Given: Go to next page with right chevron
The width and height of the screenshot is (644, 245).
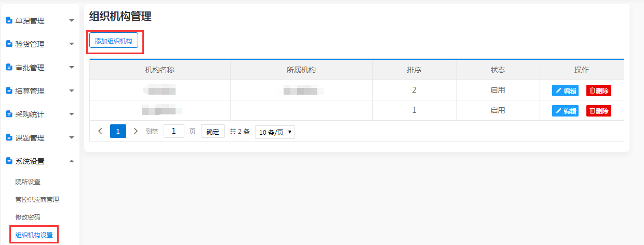Looking at the screenshot, I should 136,131.
